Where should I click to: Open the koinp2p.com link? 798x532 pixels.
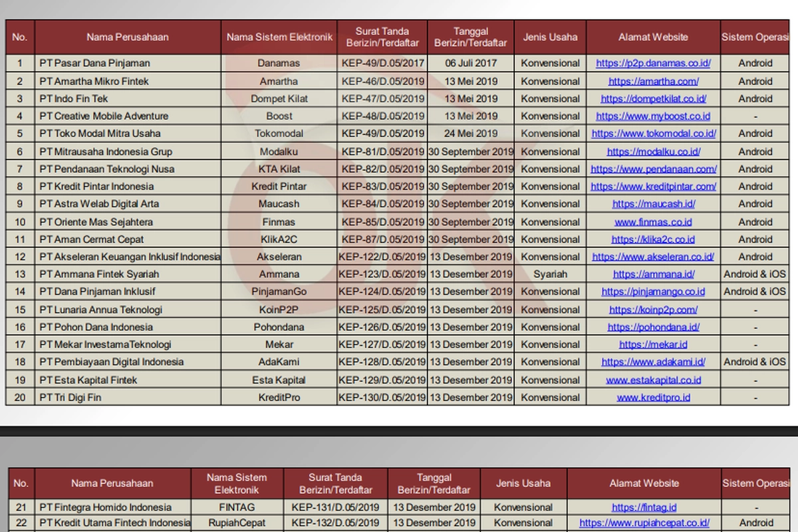653,309
